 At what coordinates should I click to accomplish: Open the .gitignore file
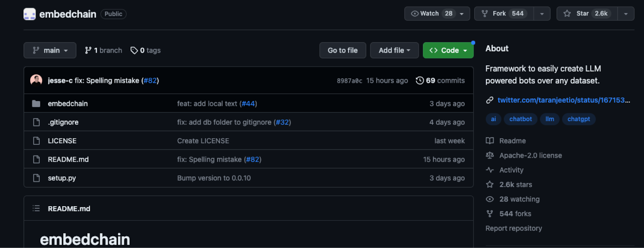coord(63,122)
